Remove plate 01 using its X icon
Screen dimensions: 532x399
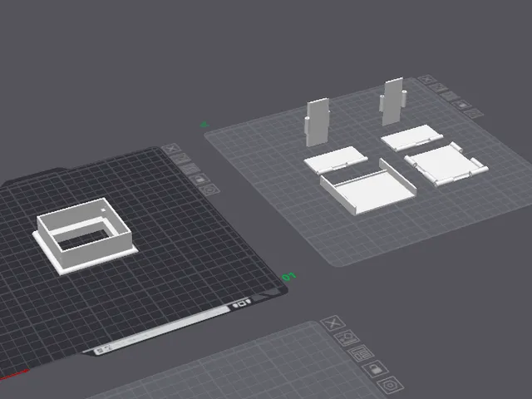pos(172,149)
